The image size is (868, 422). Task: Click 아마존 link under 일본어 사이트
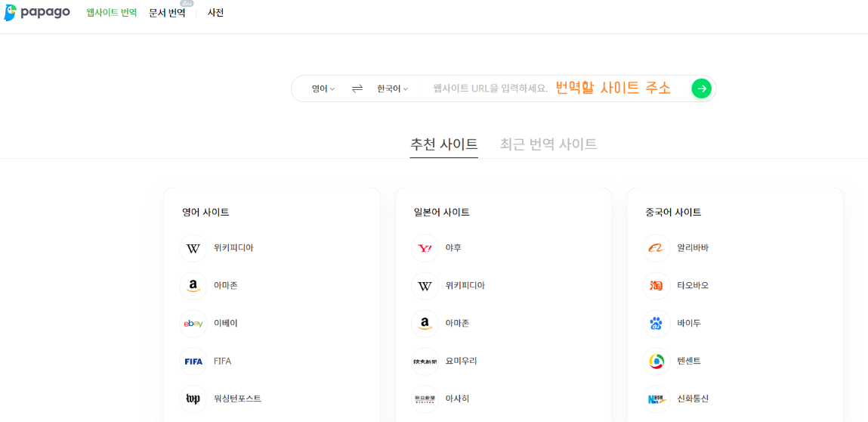457,324
